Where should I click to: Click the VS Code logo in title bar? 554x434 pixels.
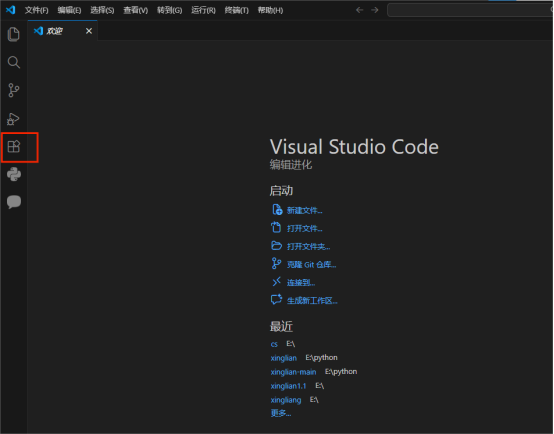10,10
